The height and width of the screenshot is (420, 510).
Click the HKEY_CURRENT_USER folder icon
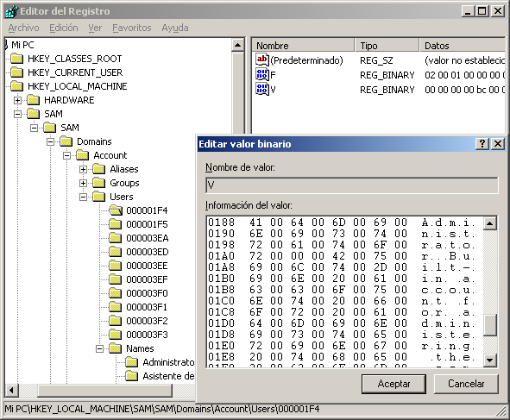point(17,72)
